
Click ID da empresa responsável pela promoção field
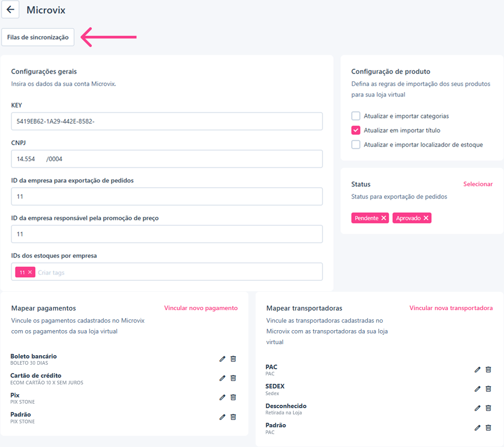click(x=167, y=234)
